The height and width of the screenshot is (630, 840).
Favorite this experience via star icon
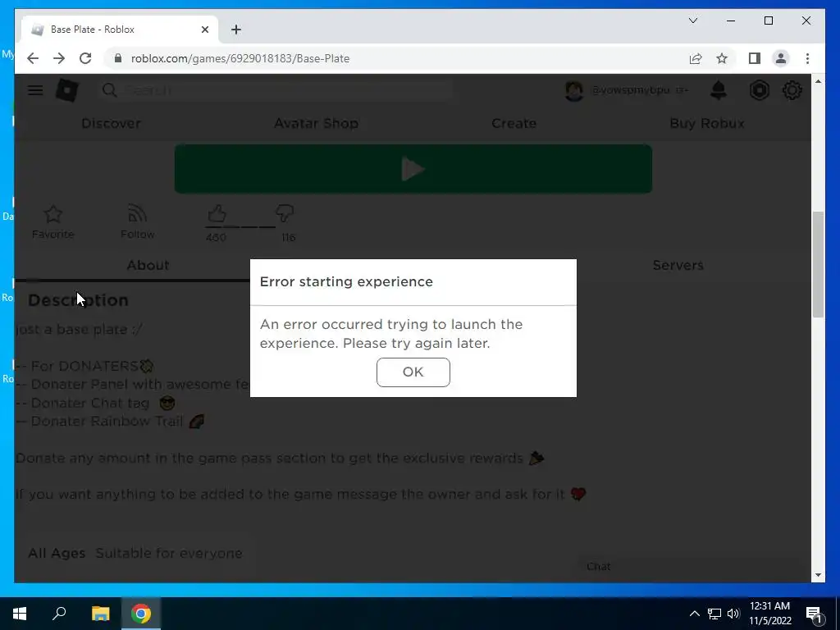(x=53, y=214)
